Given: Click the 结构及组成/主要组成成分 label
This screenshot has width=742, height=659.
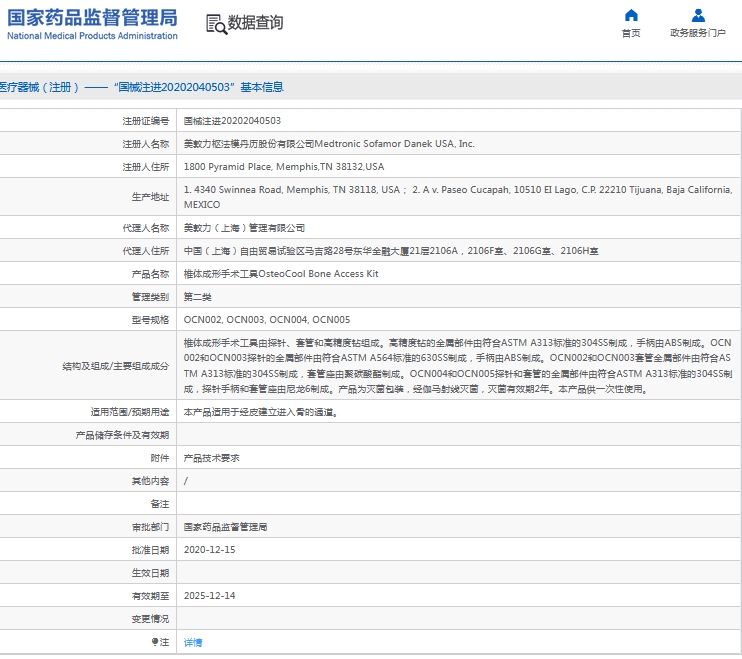Looking at the screenshot, I should tap(115, 366).
